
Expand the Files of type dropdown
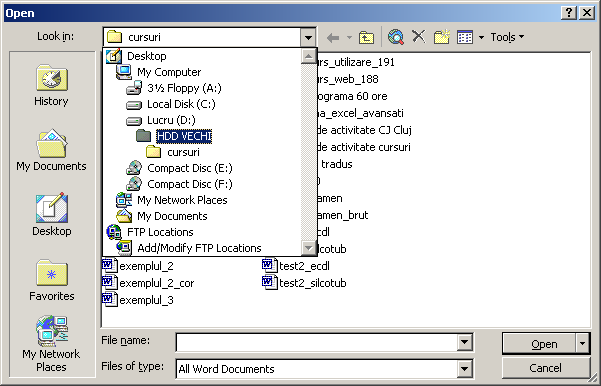464,369
